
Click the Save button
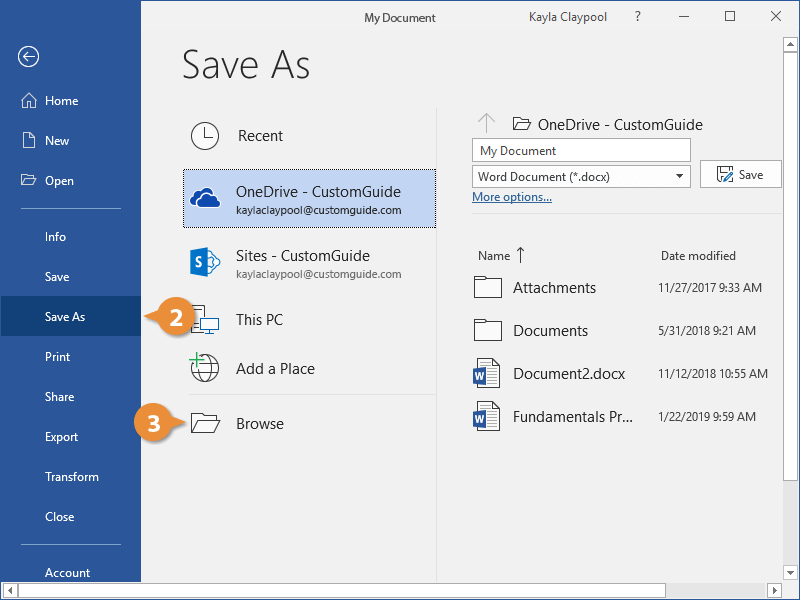coord(740,175)
